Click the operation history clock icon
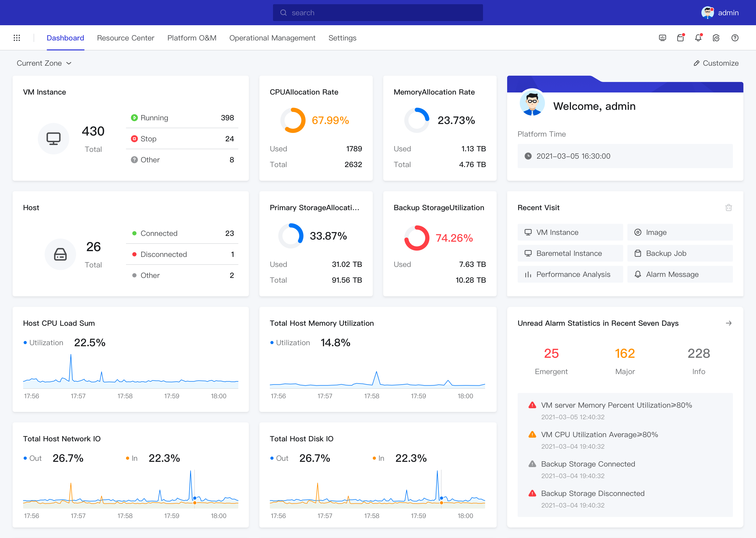 [x=716, y=38]
